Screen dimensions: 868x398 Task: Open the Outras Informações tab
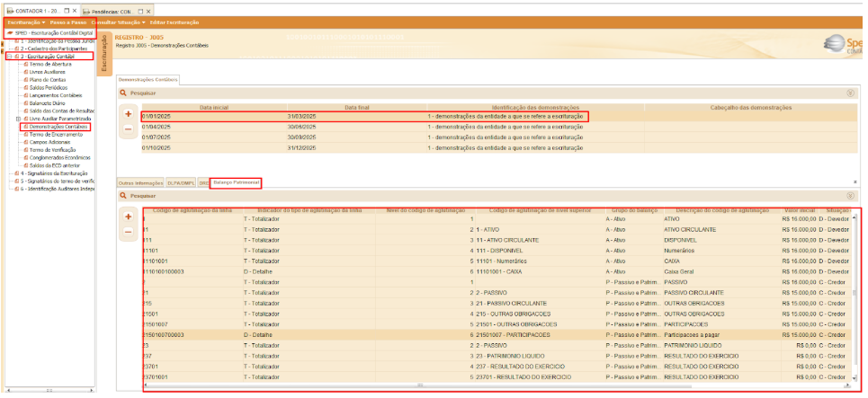[x=141, y=183]
